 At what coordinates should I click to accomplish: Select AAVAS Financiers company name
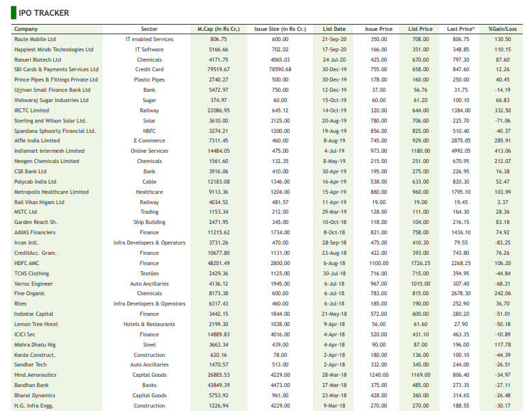pos(35,232)
